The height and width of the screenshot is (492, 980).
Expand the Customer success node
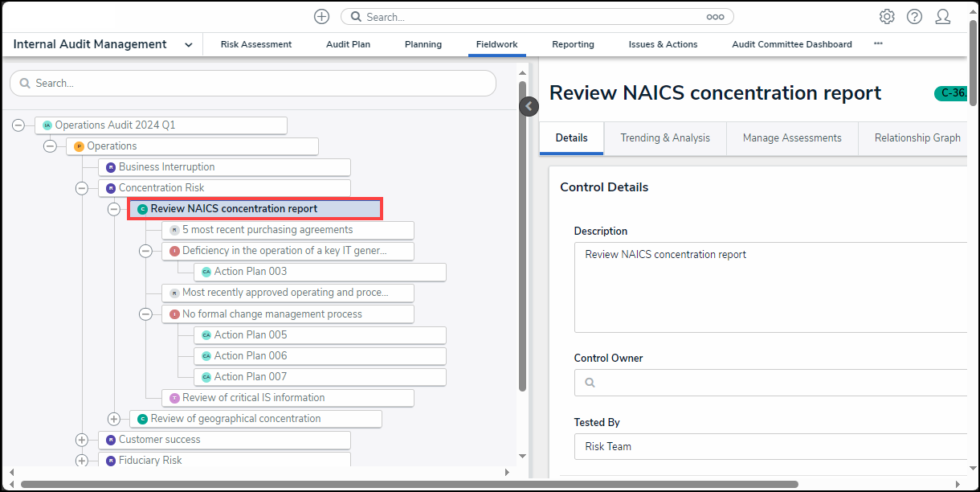click(82, 440)
